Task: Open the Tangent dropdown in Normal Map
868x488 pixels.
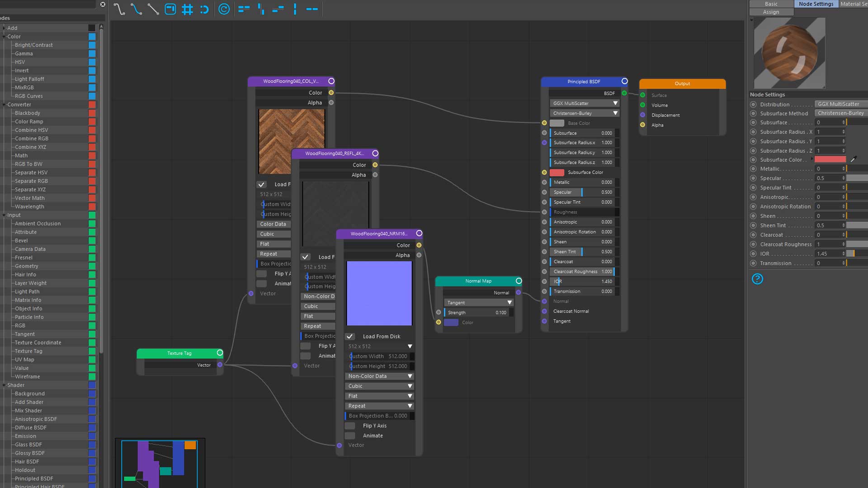Action: (x=479, y=303)
